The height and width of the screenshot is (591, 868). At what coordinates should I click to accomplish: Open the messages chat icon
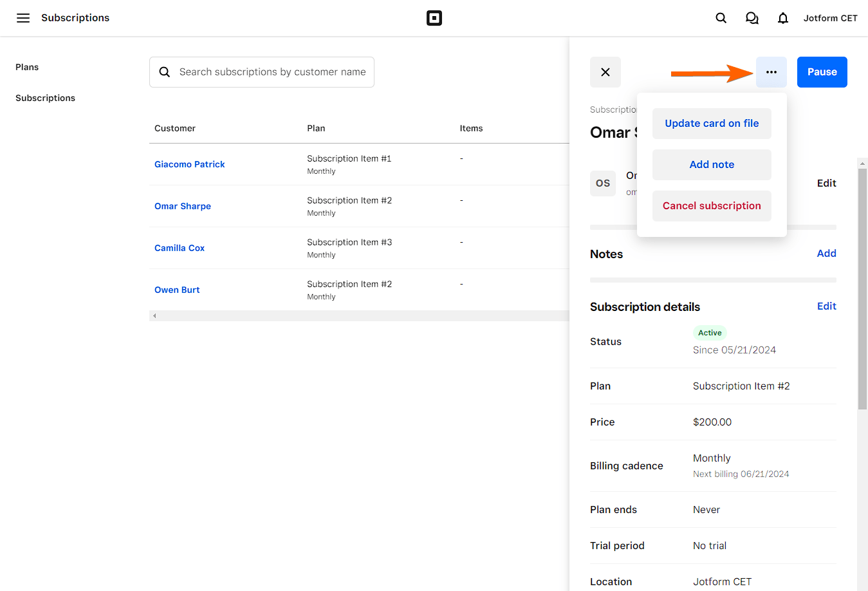pos(752,18)
